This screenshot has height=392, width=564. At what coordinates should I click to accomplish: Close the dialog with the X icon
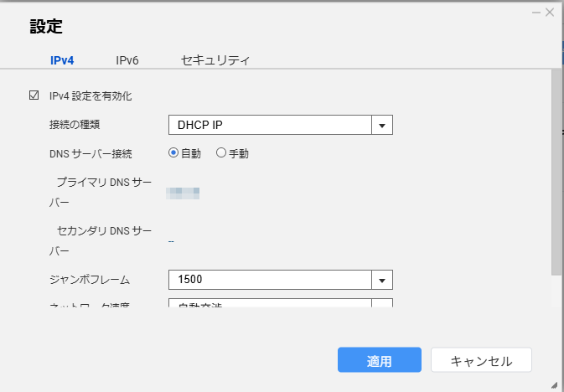(x=550, y=12)
